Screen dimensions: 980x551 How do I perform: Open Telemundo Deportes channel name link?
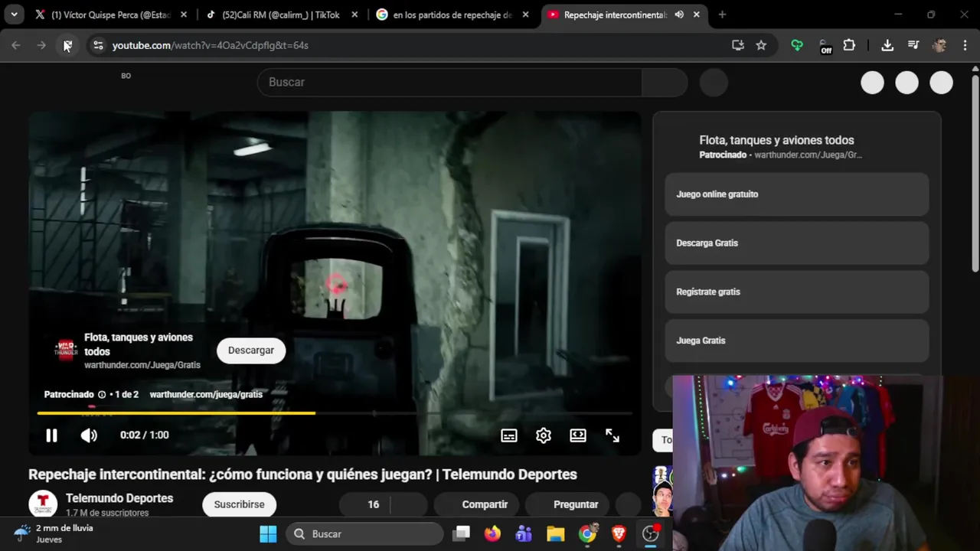(x=119, y=498)
